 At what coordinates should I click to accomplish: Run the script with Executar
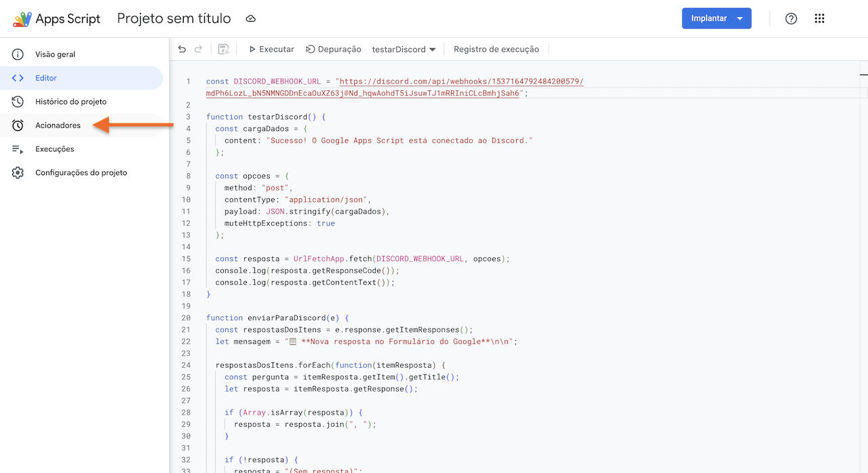tap(271, 49)
